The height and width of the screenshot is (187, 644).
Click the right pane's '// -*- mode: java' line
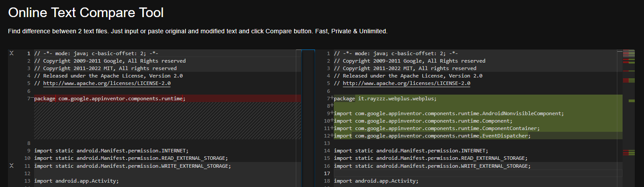pos(396,53)
